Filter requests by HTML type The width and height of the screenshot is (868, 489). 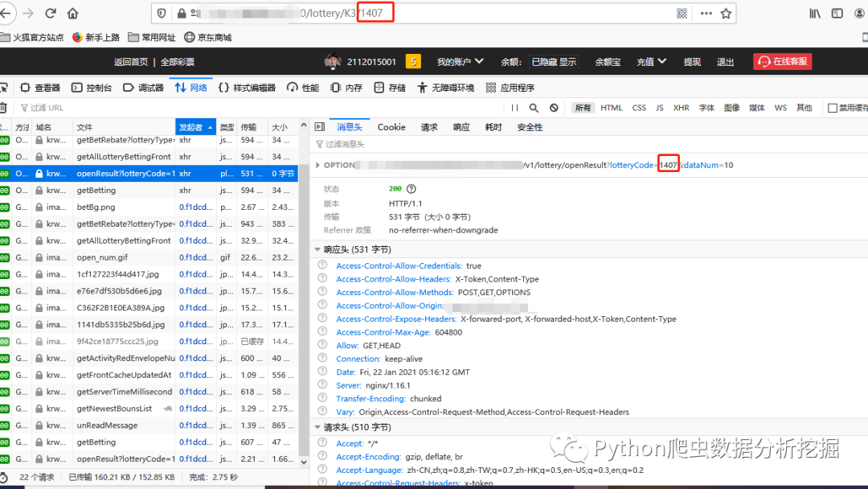pos(611,108)
